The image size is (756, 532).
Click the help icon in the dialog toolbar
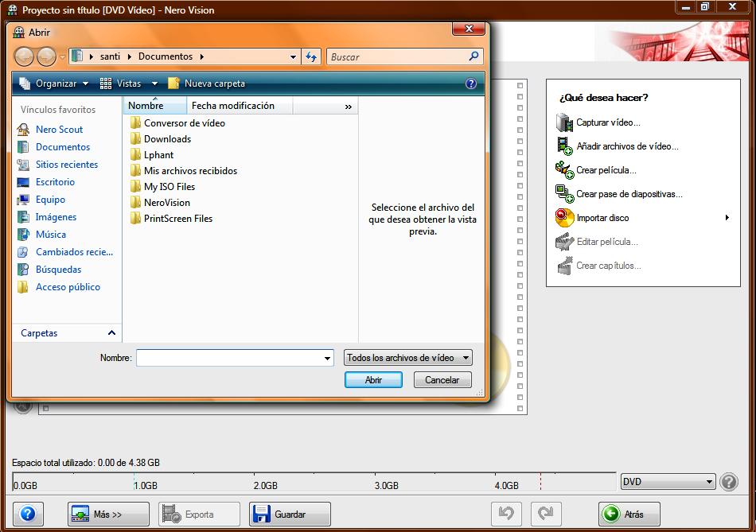click(471, 83)
